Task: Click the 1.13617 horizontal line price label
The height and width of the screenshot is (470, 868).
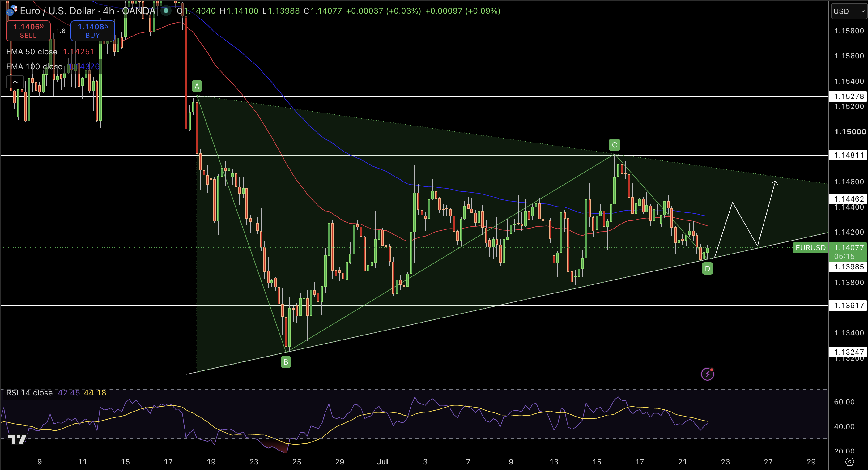Action: click(x=849, y=305)
